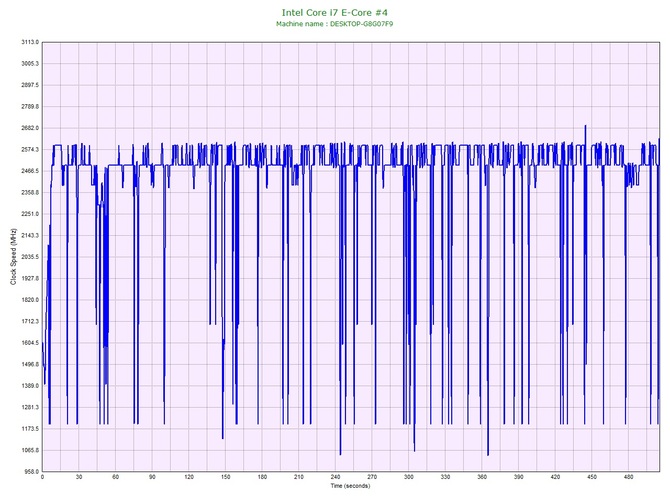The width and height of the screenshot is (670, 503).
Task: Click the Clock Speed (MHz) axis label
Action: (14, 257)
